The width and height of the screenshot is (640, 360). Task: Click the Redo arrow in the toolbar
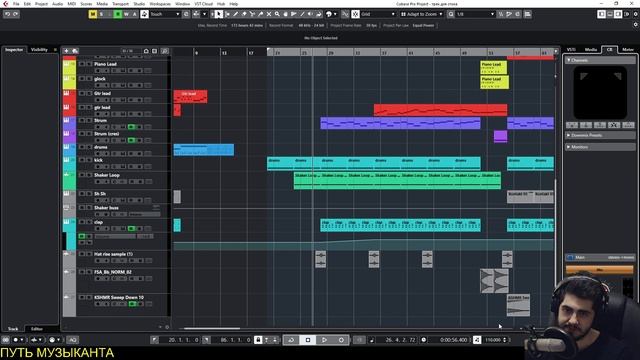(x=16, y=14)
